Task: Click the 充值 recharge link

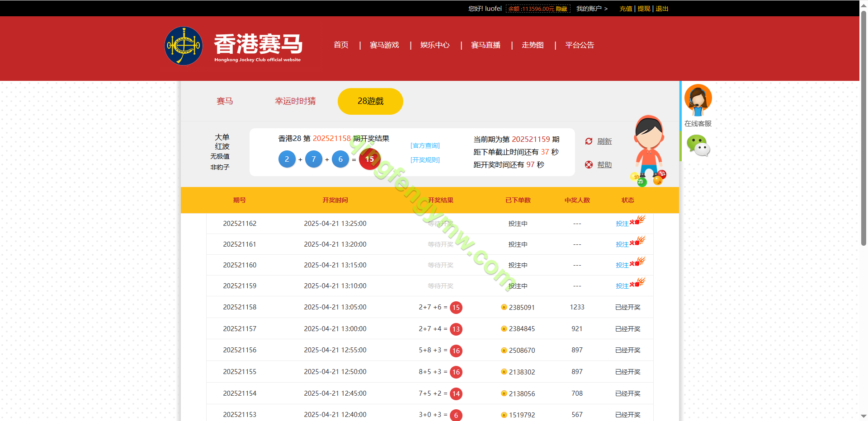Action: click(x=626, y=9)
